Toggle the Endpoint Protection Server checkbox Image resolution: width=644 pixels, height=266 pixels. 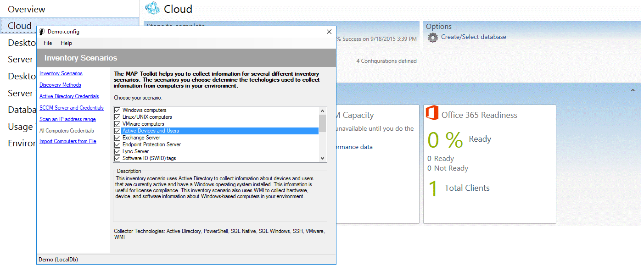(118, 145)
